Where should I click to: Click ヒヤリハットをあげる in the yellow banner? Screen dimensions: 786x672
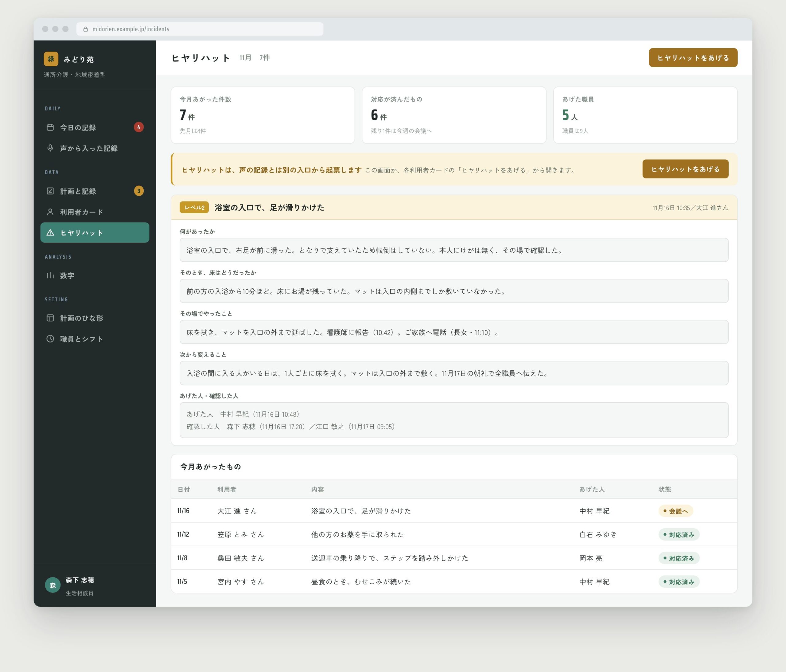(686, 169)
